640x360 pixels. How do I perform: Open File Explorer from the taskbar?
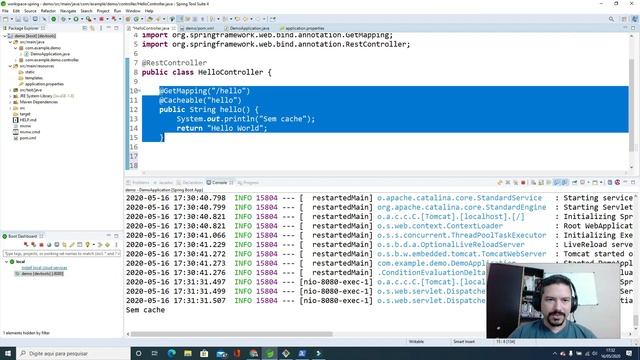point(188,353)
